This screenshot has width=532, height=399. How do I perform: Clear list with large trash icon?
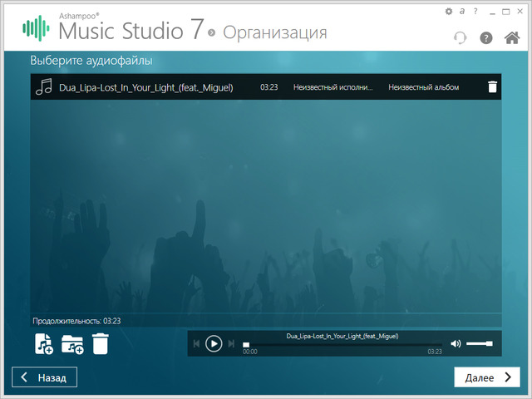101,344
